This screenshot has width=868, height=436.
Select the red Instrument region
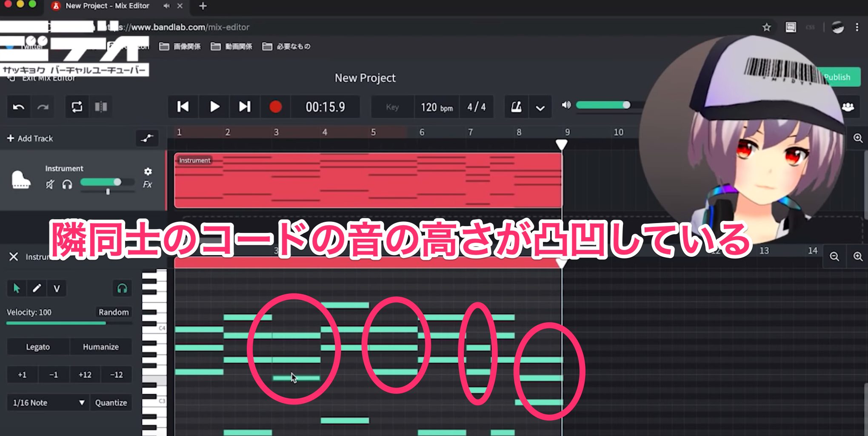[x=368, y=181]
